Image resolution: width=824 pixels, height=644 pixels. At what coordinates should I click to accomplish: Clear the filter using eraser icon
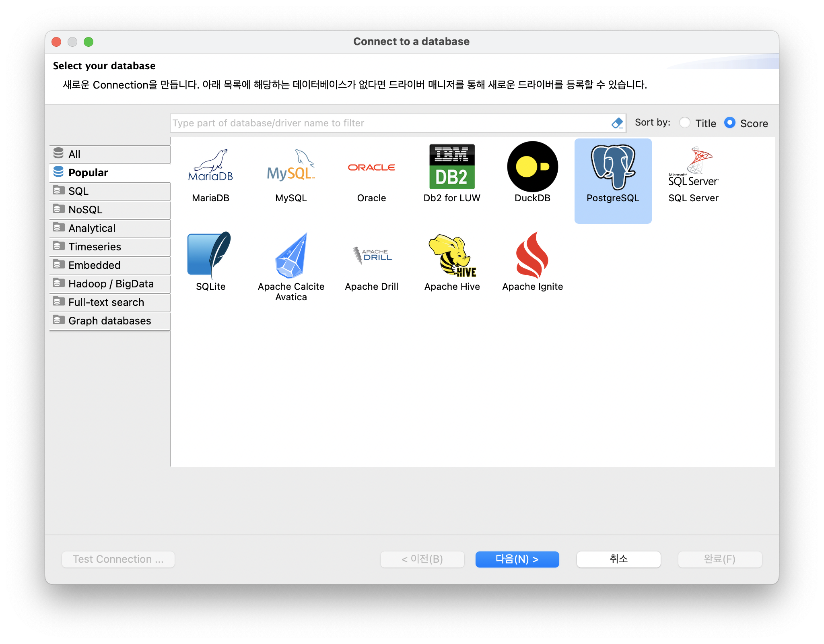click(617, 123)
